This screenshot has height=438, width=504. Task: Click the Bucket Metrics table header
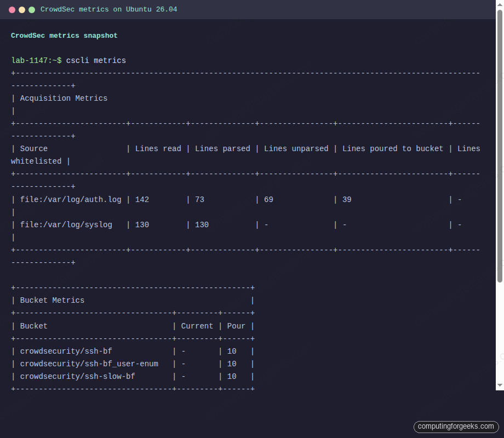point(52,300)
